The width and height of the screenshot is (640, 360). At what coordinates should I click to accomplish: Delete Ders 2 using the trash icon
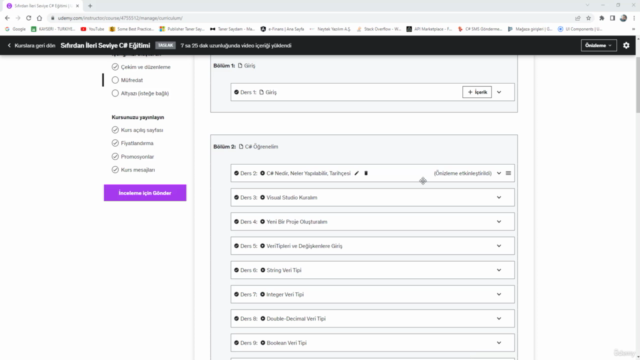366,173
